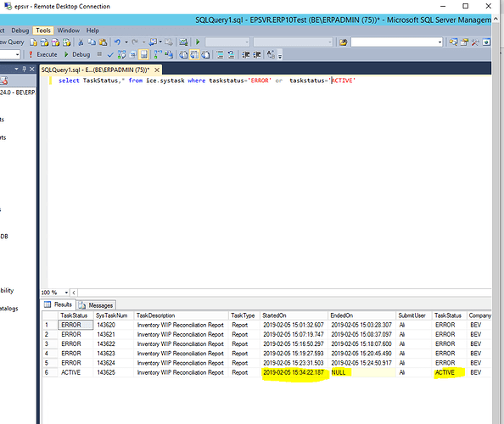Click the Toolbox wrench icon
The image size is (504, 424).
tap(475, 42)
